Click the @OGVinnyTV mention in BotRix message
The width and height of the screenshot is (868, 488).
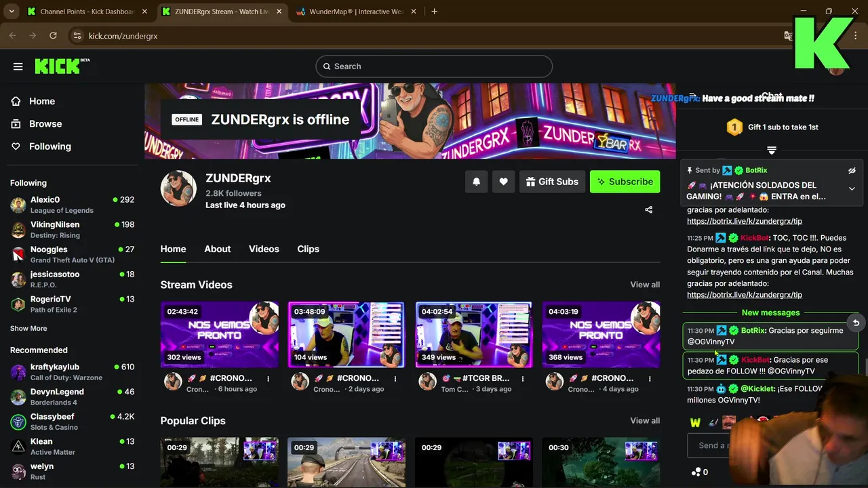tap(711, 342)
